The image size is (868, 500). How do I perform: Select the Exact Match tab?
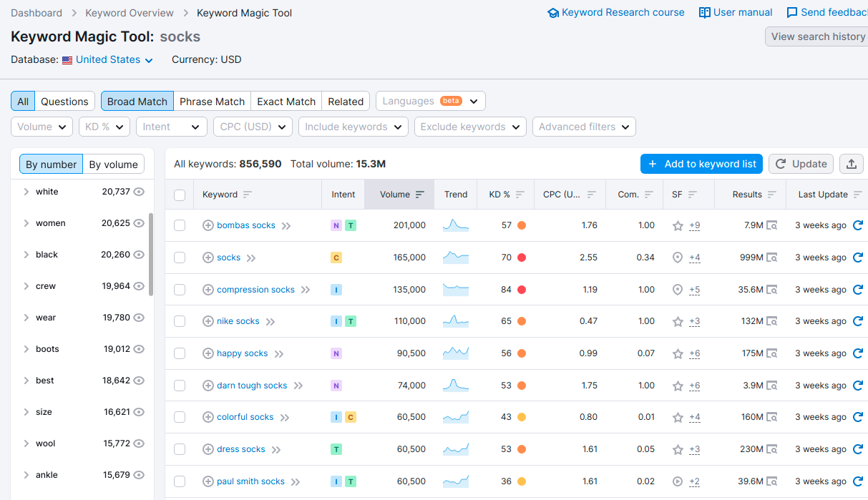(286, 101)
